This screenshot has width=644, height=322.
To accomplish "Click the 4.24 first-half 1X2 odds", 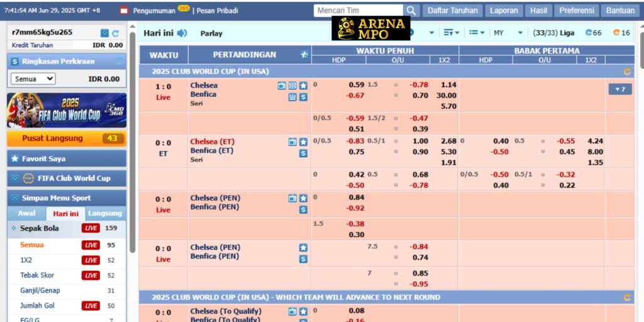I will (x=595, y=142).
